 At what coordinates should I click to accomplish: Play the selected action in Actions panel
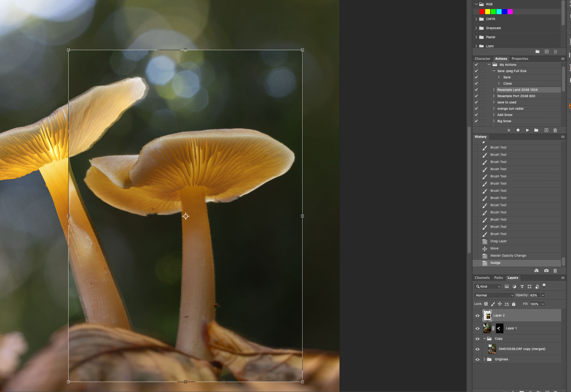527,130
